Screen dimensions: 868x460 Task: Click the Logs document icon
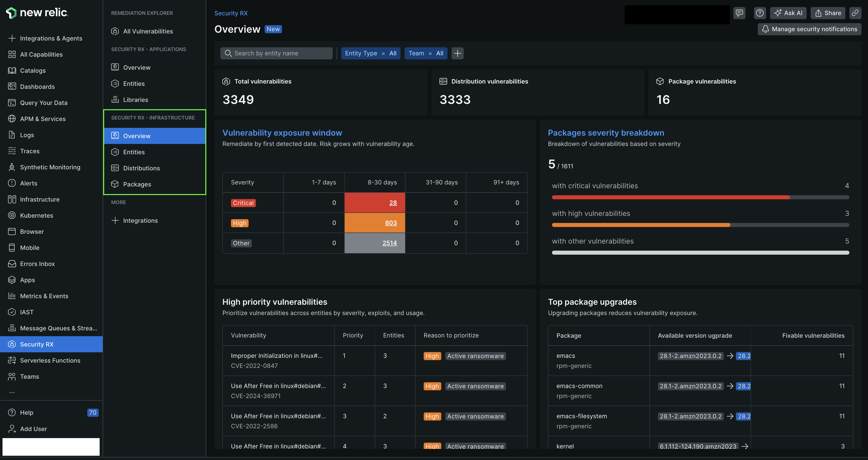(12, 135)
